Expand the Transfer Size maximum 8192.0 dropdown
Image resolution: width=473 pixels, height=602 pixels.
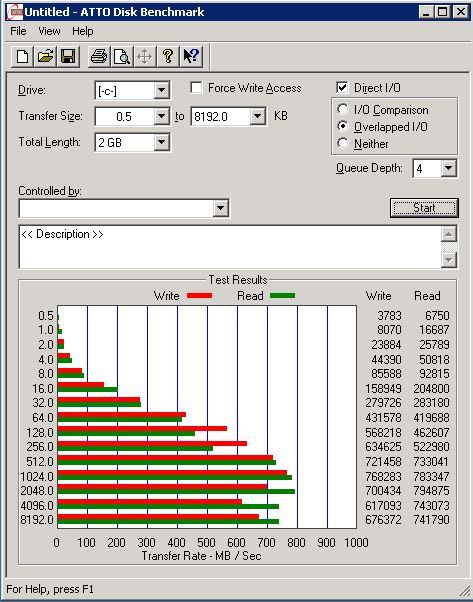click(x=257, y=116)
